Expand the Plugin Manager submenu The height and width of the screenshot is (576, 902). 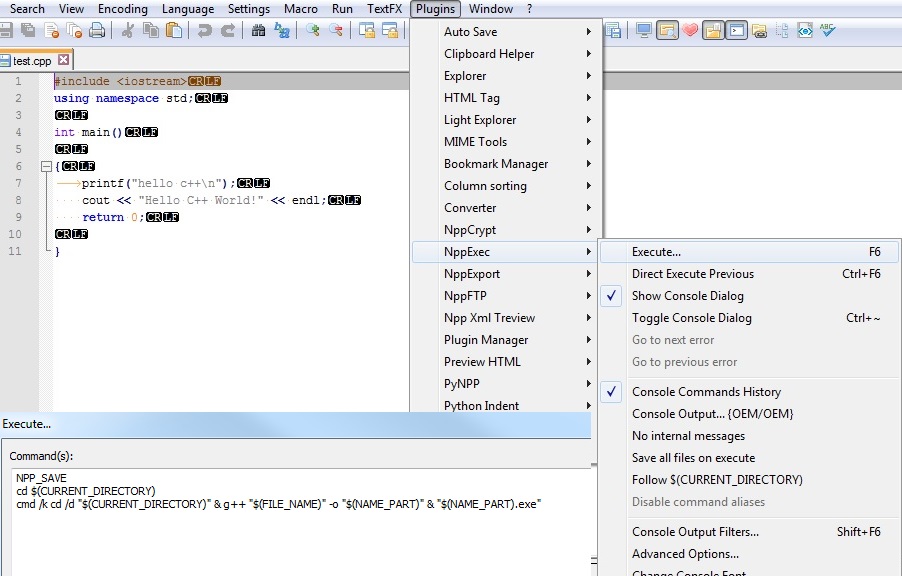(x=506, y=340)
